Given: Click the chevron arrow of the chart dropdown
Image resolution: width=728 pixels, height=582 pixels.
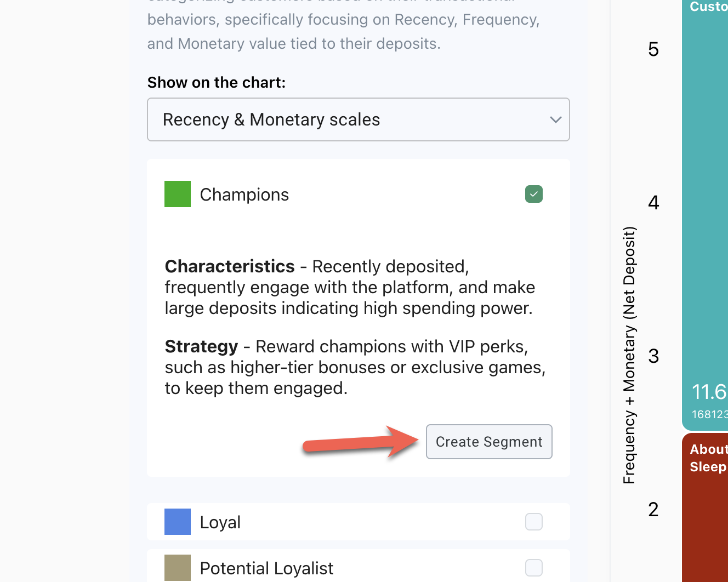Looking at the screenshot, I should pos(555,119).
